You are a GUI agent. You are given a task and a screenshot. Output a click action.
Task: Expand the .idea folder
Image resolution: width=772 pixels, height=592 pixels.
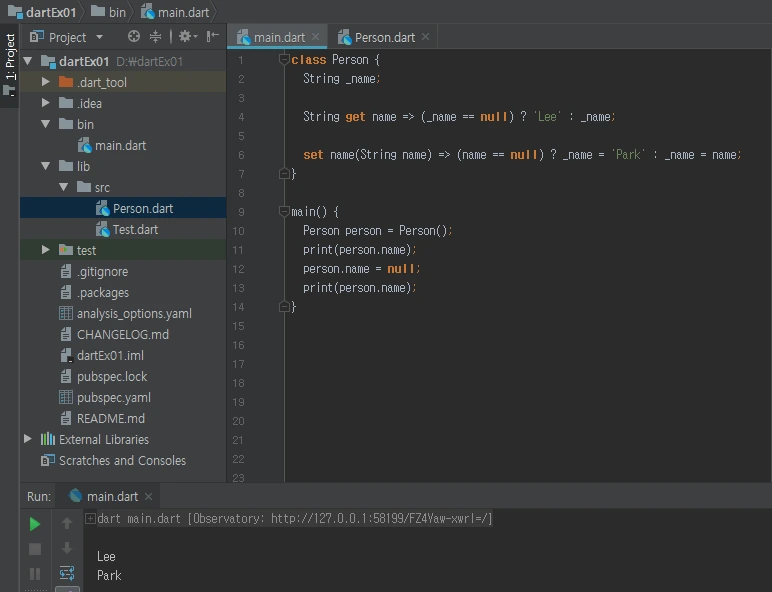point(46,103)
